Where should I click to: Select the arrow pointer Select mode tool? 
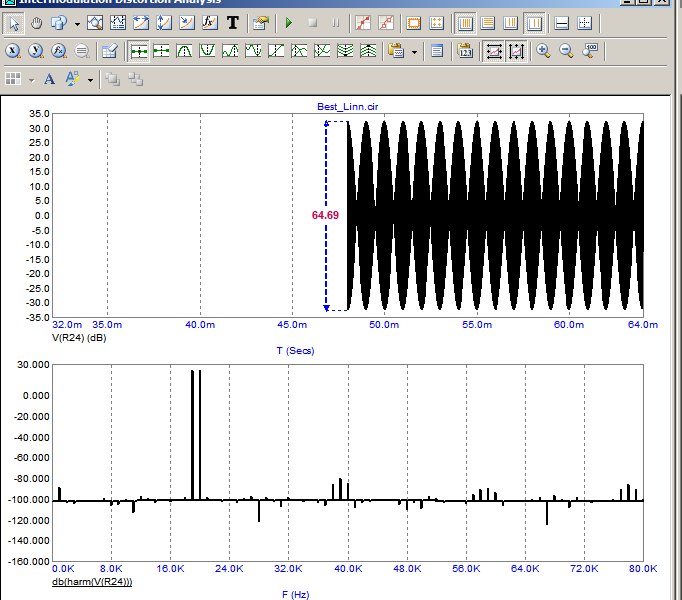click(x=13, y=23)
